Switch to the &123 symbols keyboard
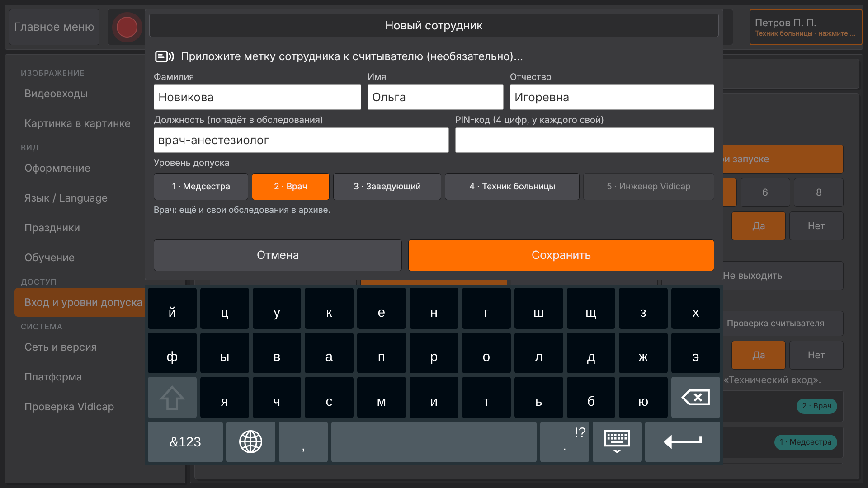 click(x=185, y=442)
